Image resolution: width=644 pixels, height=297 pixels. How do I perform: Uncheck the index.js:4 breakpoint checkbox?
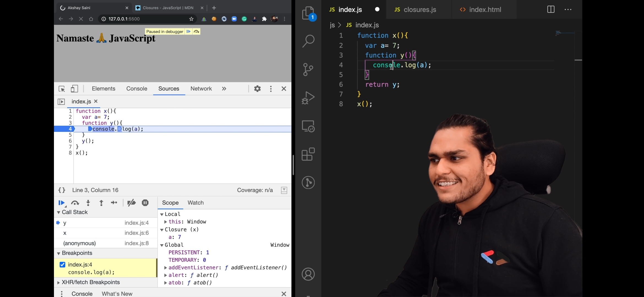[62, 265]
